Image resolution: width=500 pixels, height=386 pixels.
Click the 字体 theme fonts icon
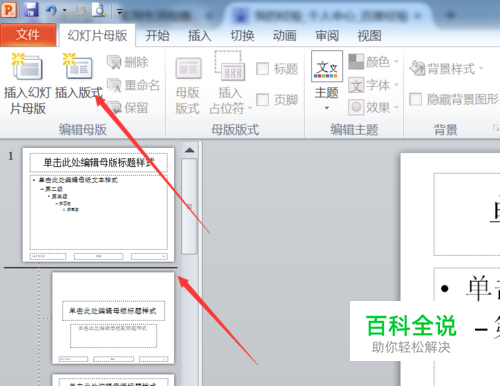(x=356, y=85)
